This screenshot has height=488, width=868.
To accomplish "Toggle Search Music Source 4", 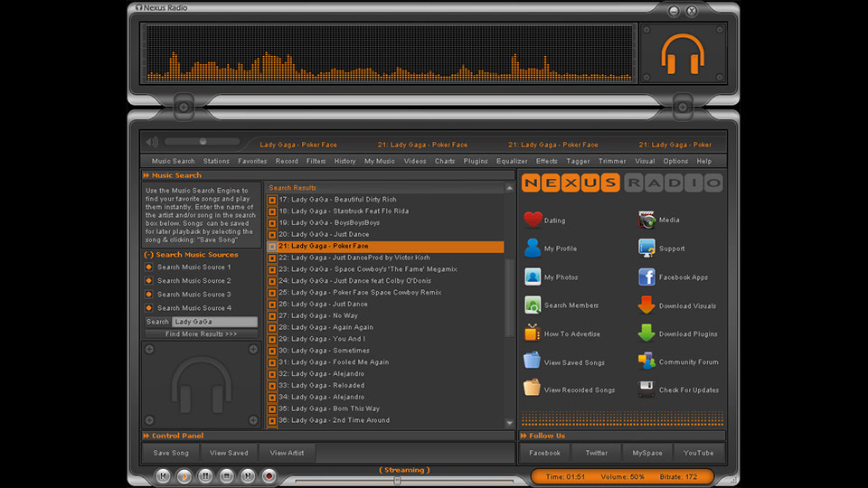I will pyautogui.click(x=149, y=308).
